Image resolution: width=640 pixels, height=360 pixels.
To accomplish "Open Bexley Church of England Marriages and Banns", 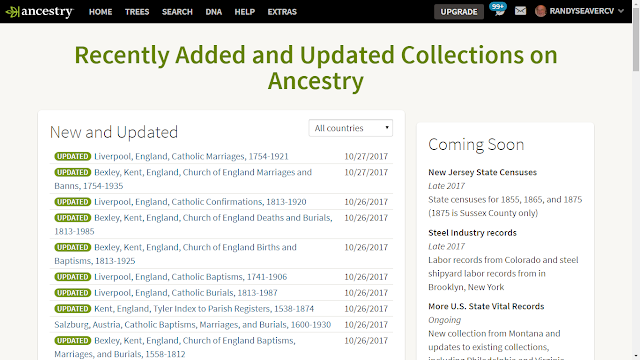I will point(183,179).
